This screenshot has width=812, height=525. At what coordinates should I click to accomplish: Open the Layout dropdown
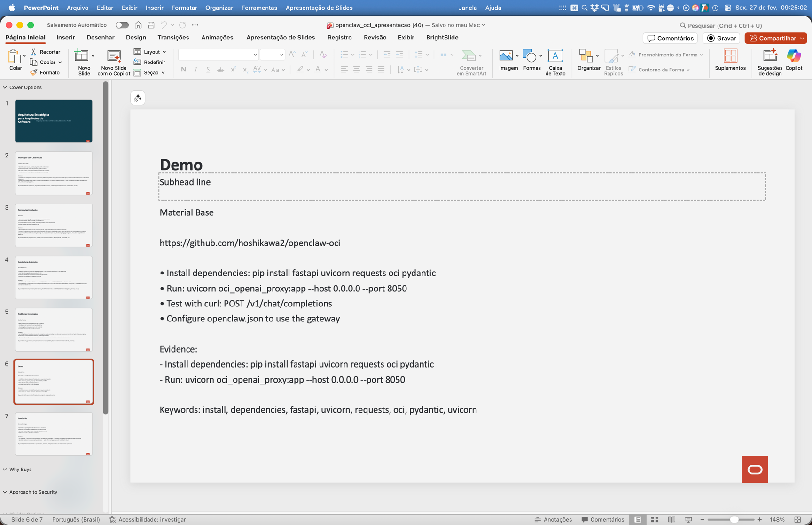(x=150, y=52)
